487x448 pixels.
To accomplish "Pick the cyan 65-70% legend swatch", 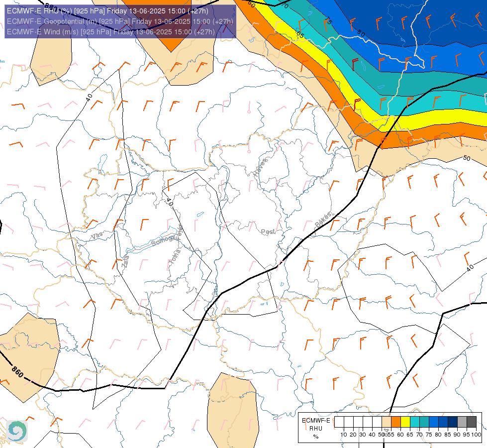I will [415, 422].
